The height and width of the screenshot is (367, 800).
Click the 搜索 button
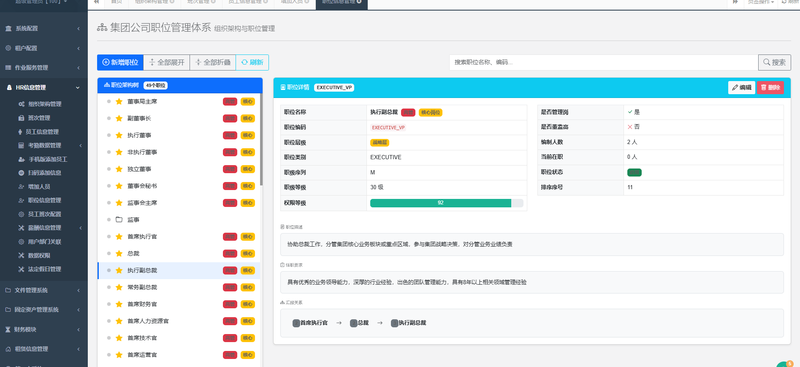click(x=774, y=62)
